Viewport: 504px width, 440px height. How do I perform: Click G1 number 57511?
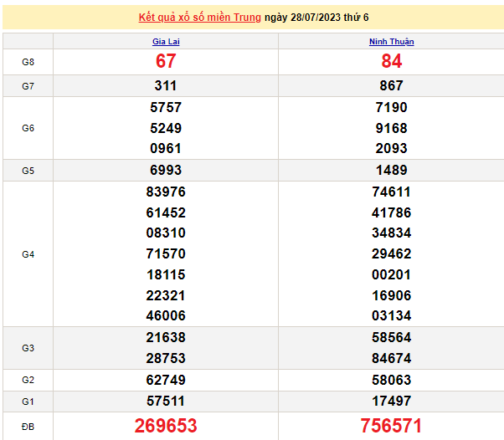point(165,401)
